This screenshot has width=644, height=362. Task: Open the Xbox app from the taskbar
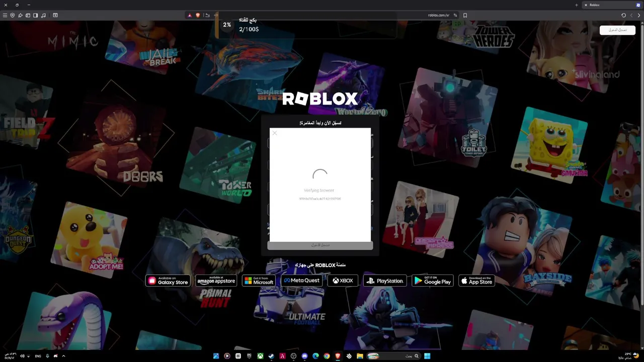click(x=260, y=356)
